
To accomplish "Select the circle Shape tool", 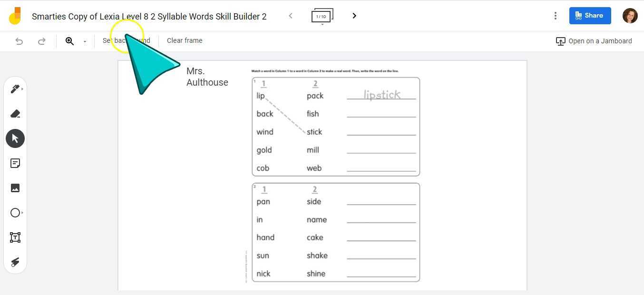I will 14,212.
